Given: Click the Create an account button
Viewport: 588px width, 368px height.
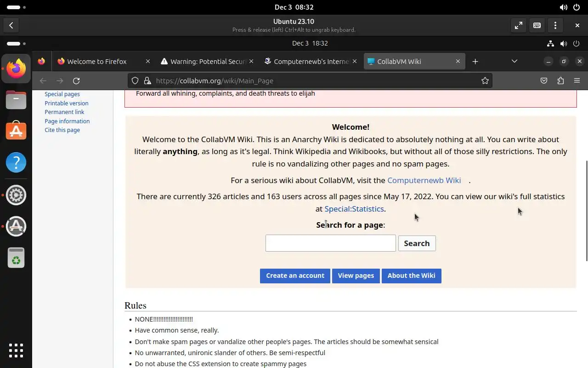Looking at the screenshot, I should coord(295,276).
